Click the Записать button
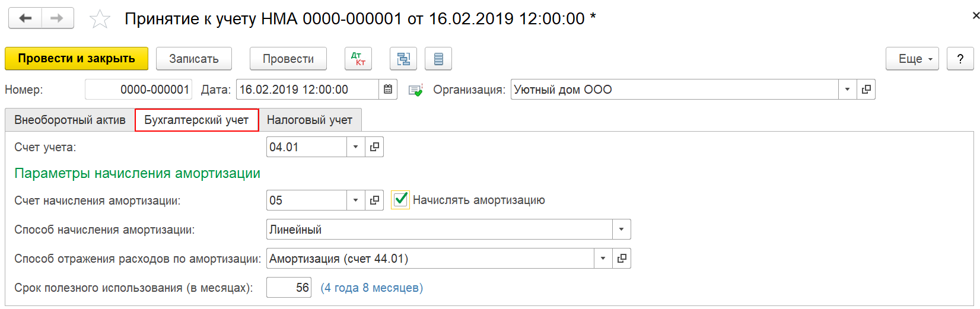Screen dimensions: 980x309 (x=194, y=59)
